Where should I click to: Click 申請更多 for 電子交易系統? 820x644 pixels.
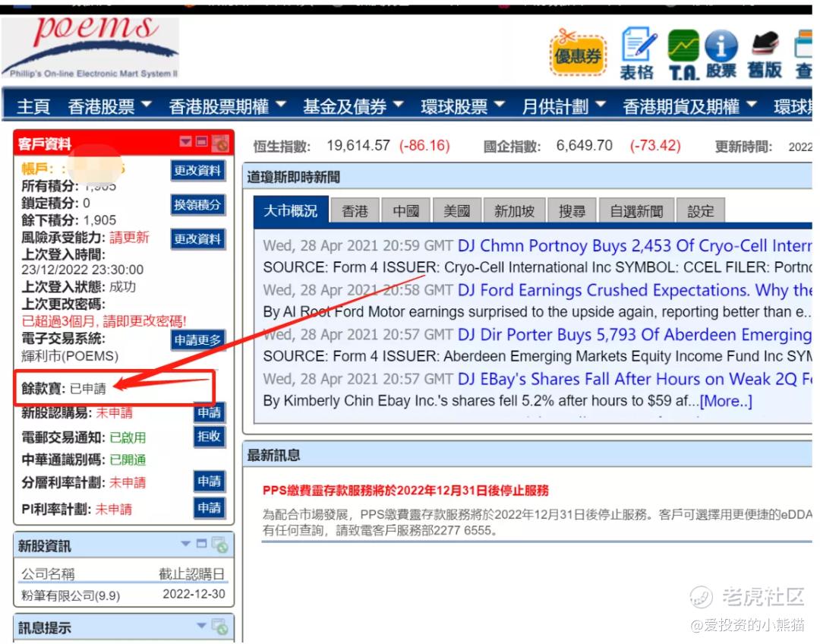pos(197,340)
